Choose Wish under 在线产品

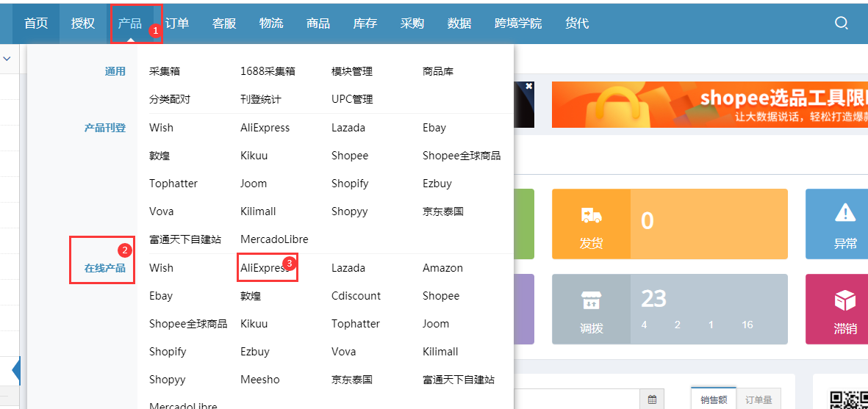coord(161,268)
